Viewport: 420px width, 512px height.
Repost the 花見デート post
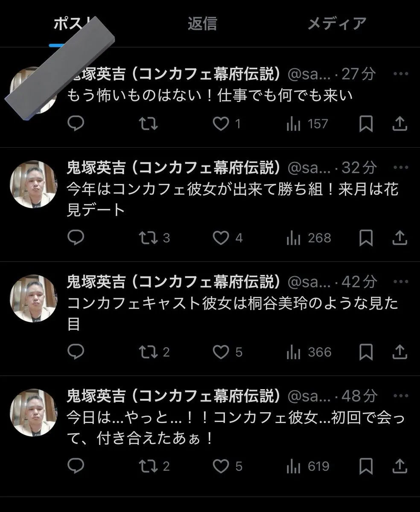click(149, 238)
